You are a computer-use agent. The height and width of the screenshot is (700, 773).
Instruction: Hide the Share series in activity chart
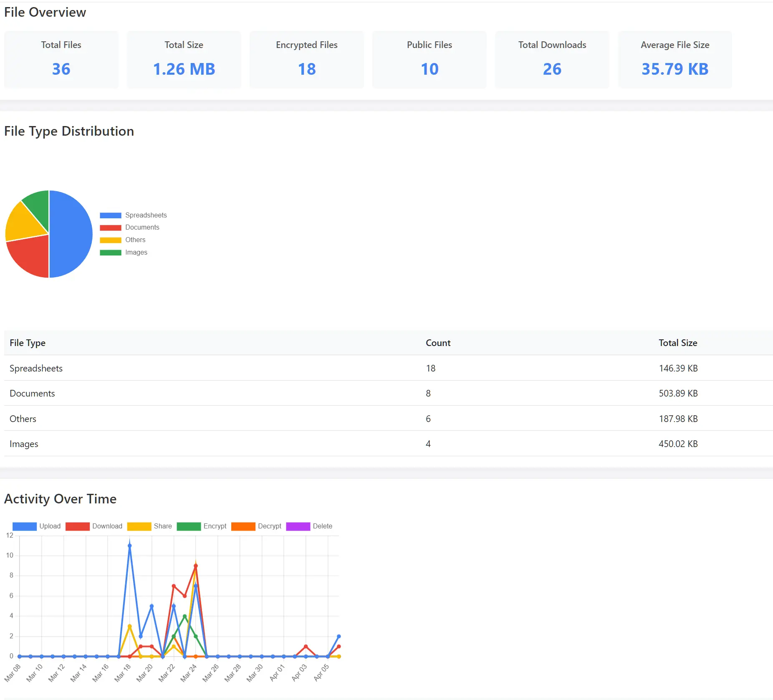click(x=162, y=526)
